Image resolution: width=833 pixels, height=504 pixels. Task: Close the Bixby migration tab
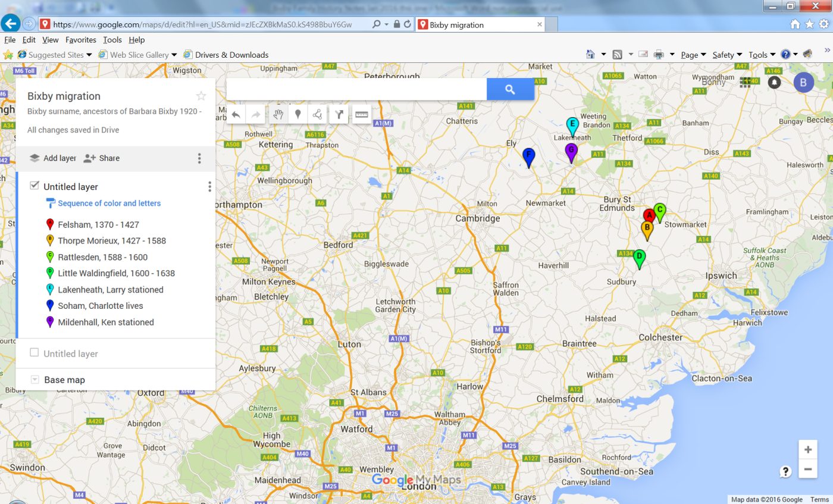540,24
